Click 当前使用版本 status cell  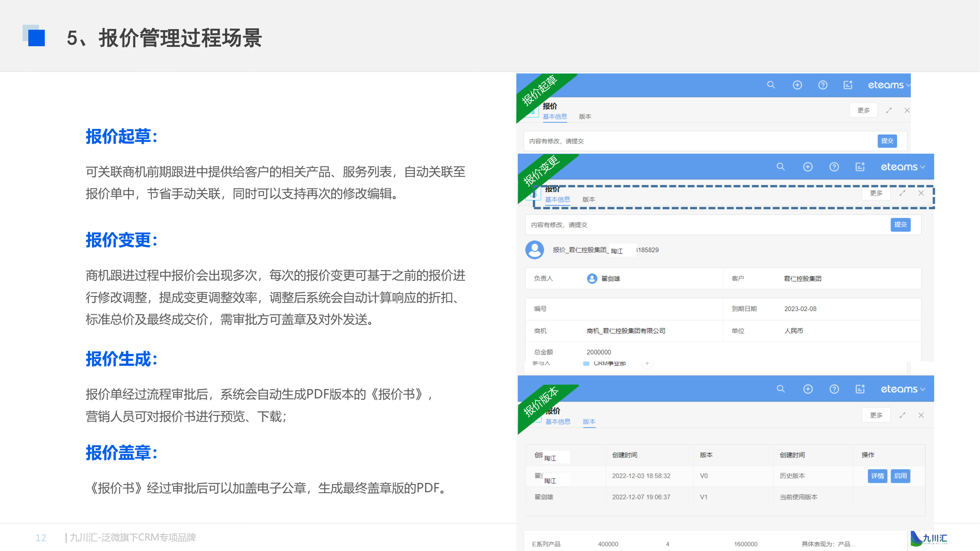click(x=798, y=497)
